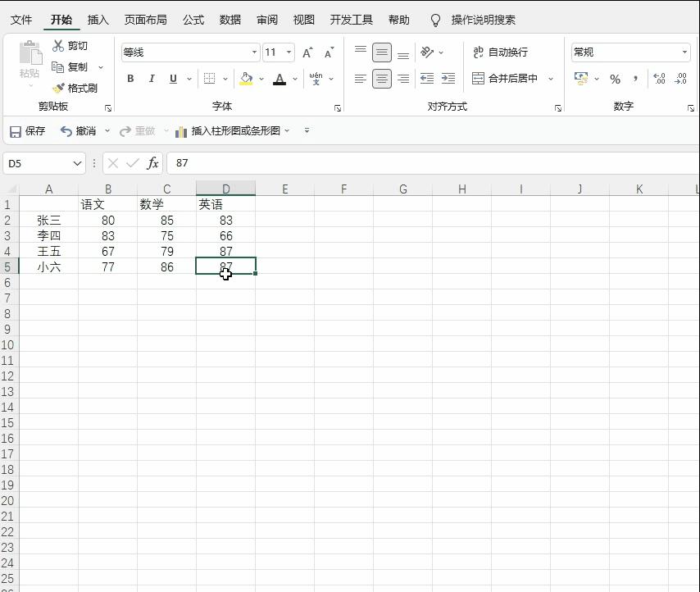The image size is (700, 592).
Task: Toggle underline on the selected cell
Action: pyautogui.click(x=173, y=79)
